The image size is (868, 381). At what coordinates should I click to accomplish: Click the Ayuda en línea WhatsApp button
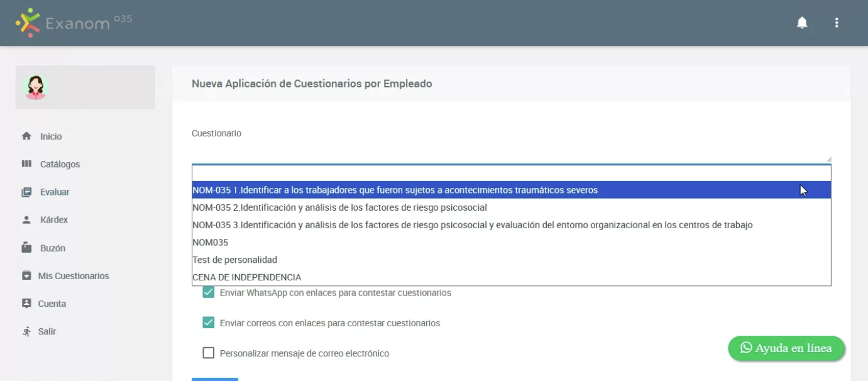click(786, 348)
